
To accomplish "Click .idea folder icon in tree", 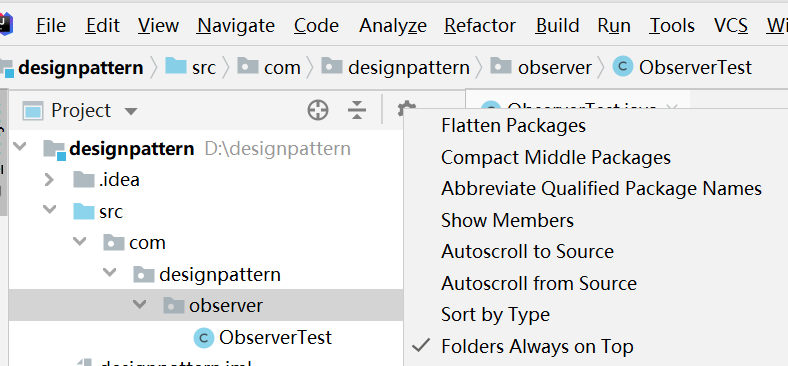I will pos(83,179).
